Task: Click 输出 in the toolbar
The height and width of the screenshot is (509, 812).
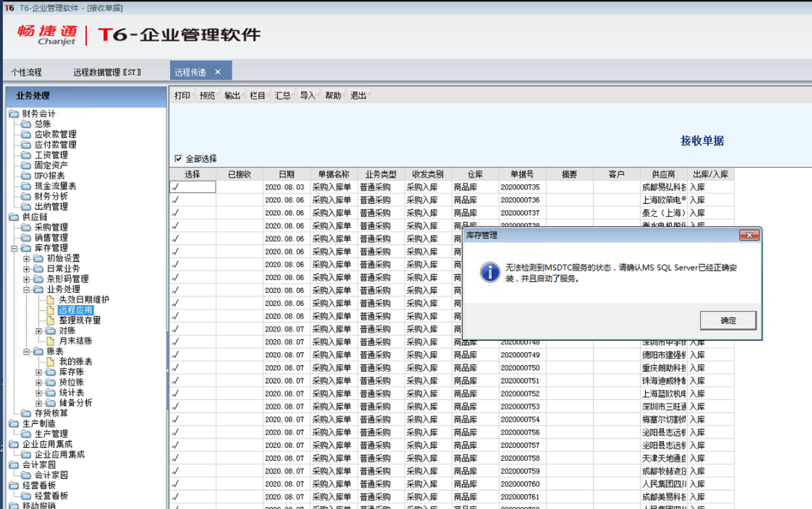Action: pyautogui.click(x=232, y=96)
